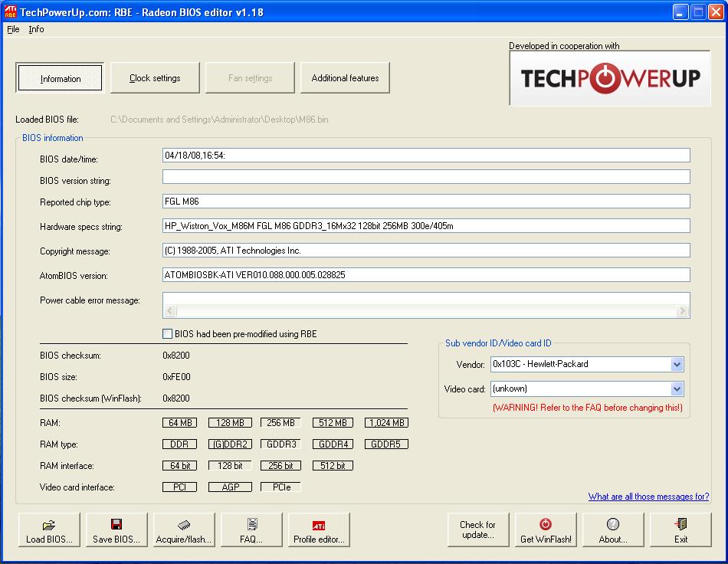
Task: Toggle BIOS had been pre-modified checkbox
Action: pyautogui.click(x=167, y=334)
